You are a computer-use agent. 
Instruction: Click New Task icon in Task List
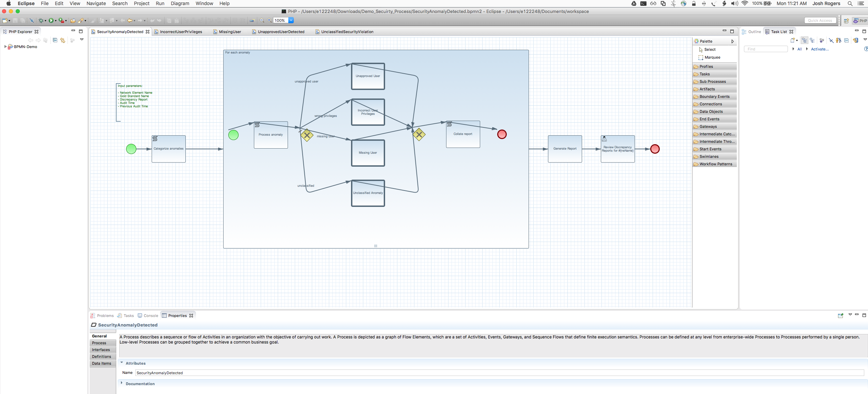[793, 40]
